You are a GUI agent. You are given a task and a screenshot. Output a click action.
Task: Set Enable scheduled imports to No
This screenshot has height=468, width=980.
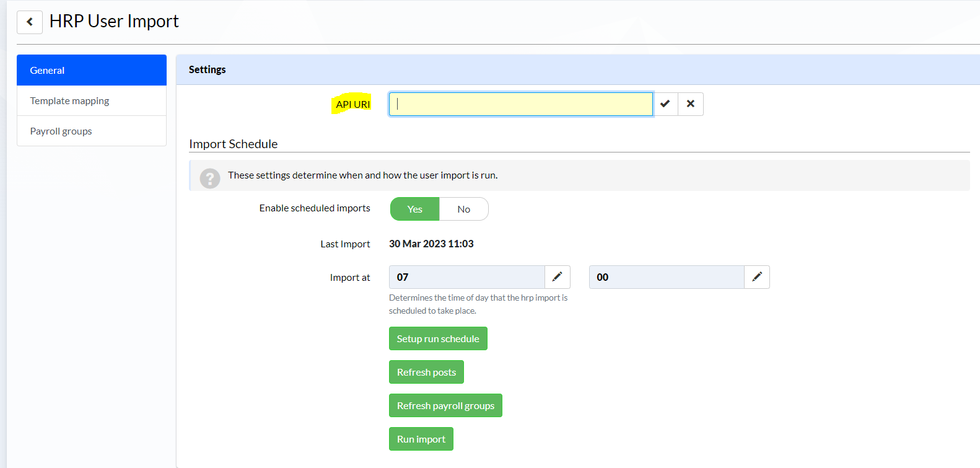pos(464,210)
